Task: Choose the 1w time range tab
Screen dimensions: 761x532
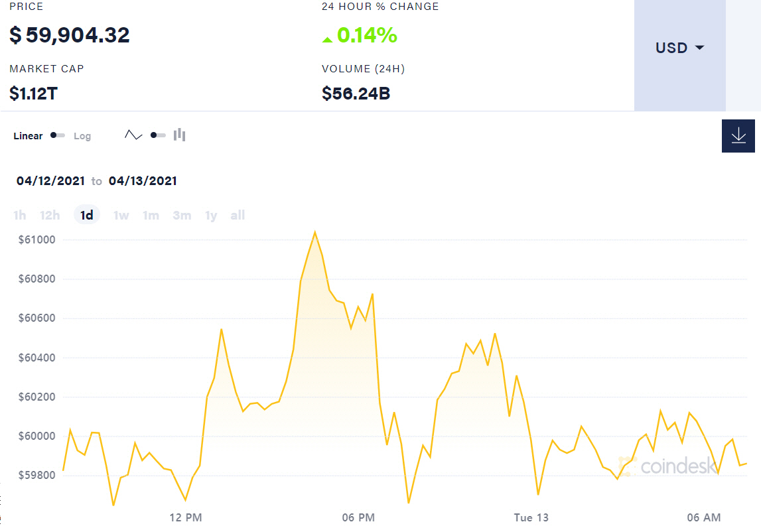Action: (x=121, y=215)
